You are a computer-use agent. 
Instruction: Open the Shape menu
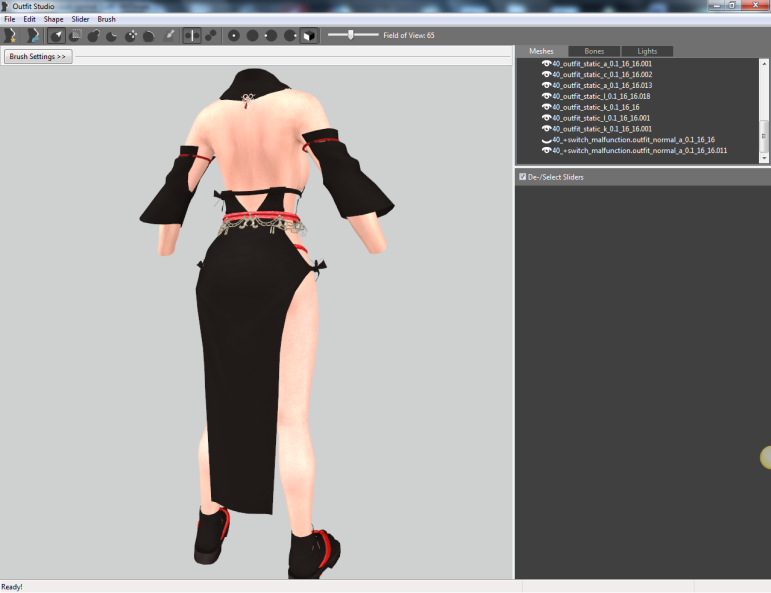(53, 19)
